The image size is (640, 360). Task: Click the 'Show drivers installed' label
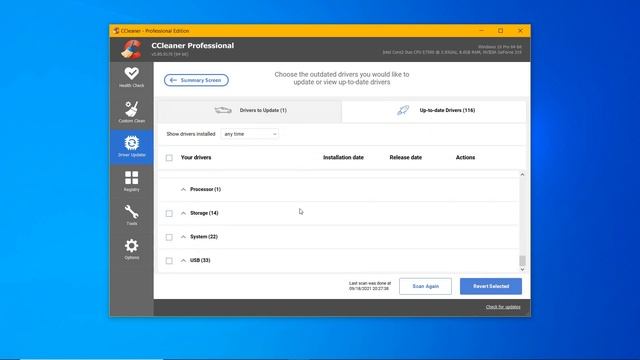click(191, 134)
